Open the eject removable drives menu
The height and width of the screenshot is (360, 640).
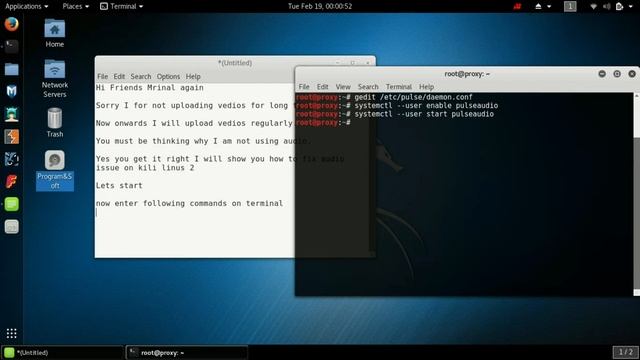pyautogui.click(x=542, y=6)
